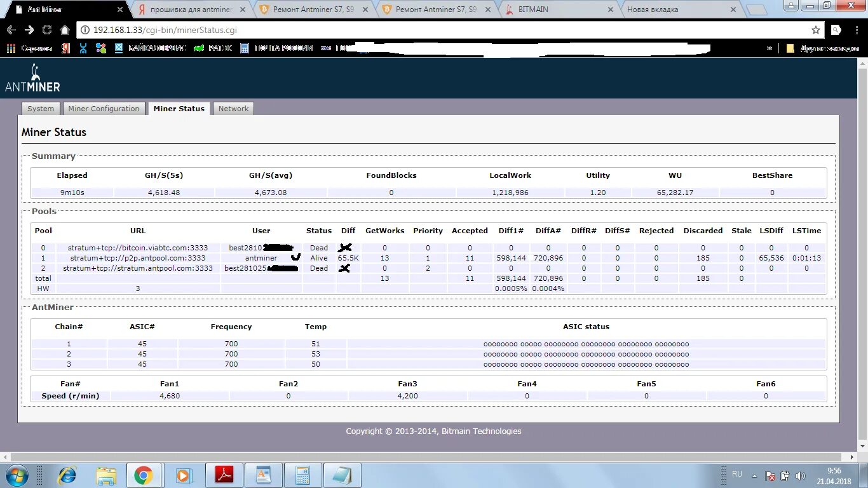This screenshot has height=488, width=868.
Task: Click the 'Copyright © 2013-2014, Bitmain Technologies' footer
Action: (433, 431)
